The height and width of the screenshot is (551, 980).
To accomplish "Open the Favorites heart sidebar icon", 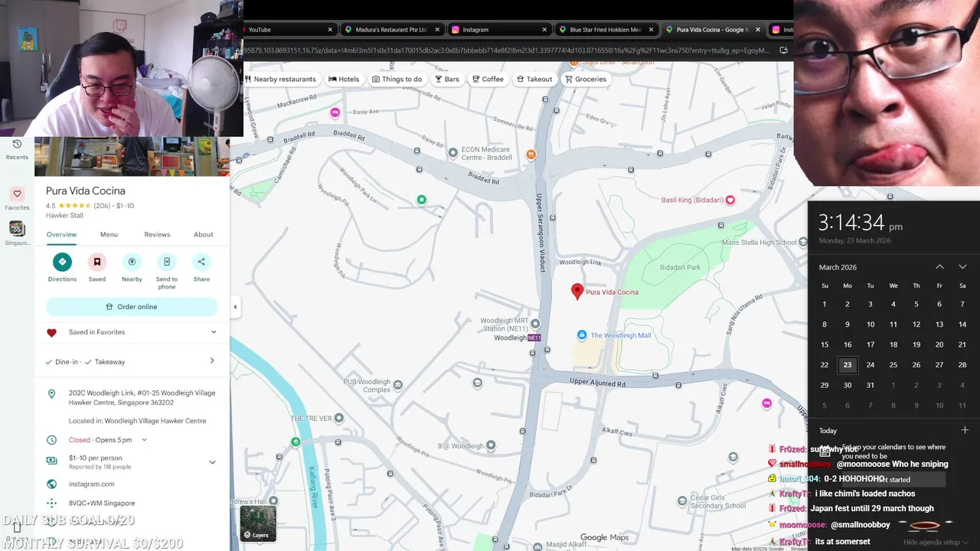I will (17, 194).
